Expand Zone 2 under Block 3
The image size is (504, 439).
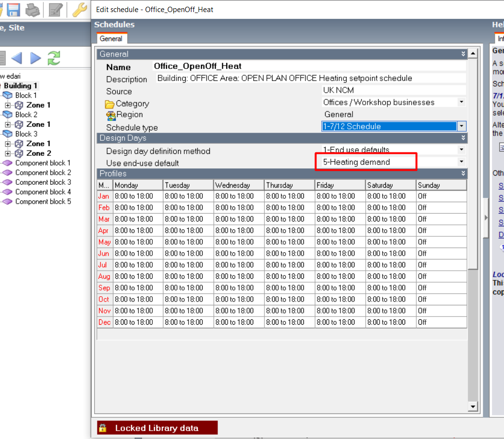(x=8, y=153)
